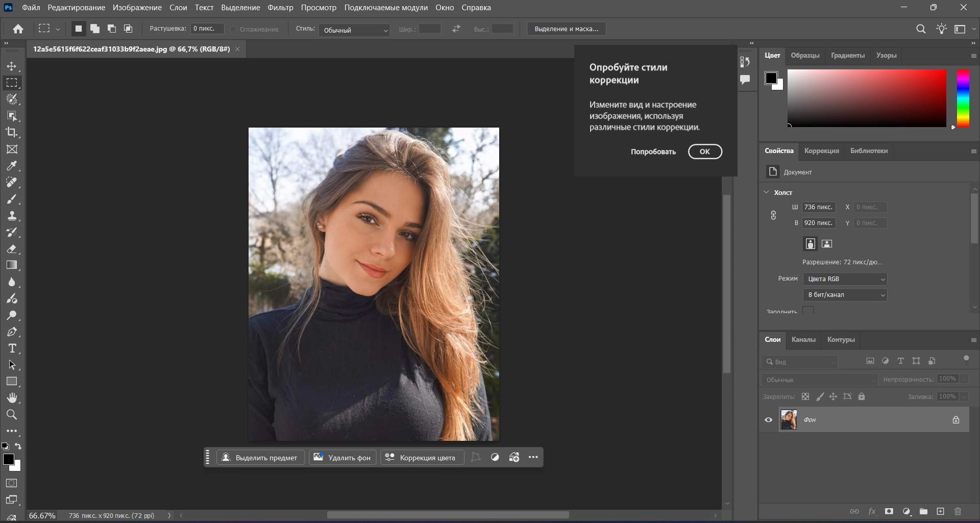Open the Фильтр menu
Screen dimensions: 980x523
click(280, 8)
